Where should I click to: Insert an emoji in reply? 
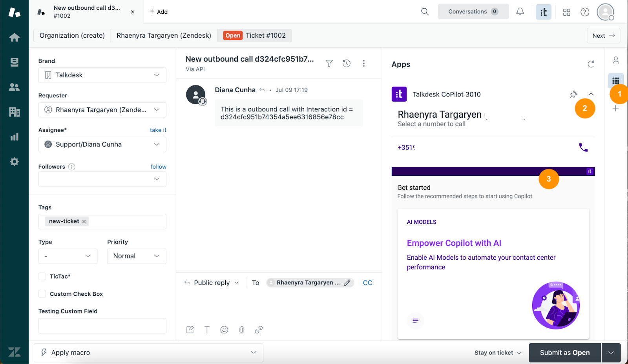[224, 330]
